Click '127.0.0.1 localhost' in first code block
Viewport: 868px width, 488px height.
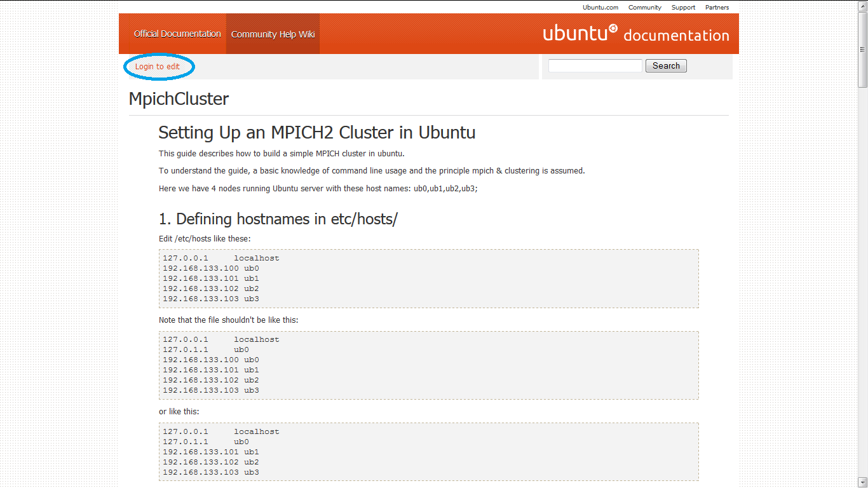[221, 258]
